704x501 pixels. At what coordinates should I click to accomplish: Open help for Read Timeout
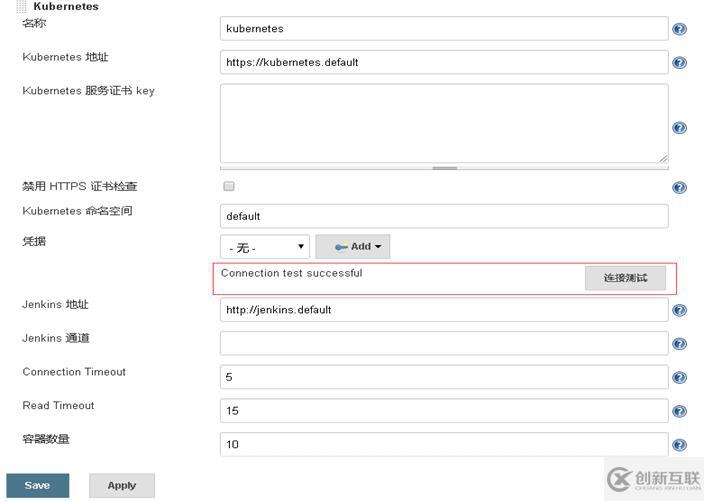click(679, 411)
